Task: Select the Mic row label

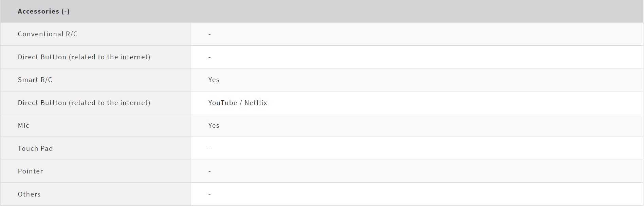Action: click(23, 125)
